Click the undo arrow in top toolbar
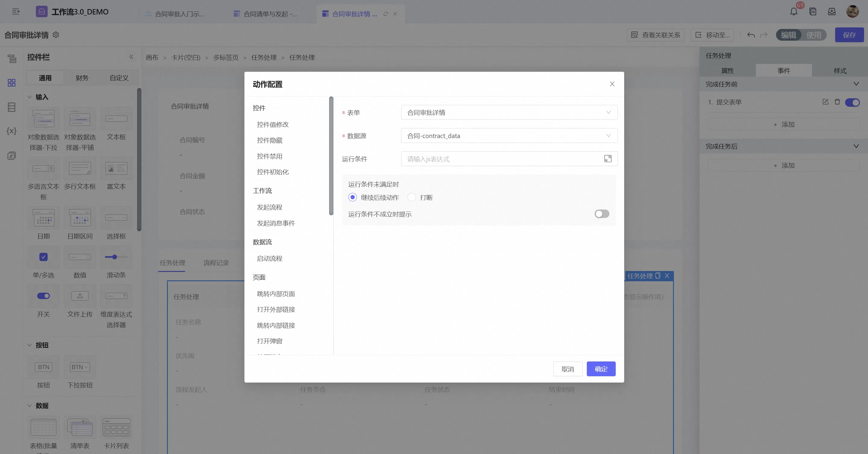 click(x=751, y=35)
